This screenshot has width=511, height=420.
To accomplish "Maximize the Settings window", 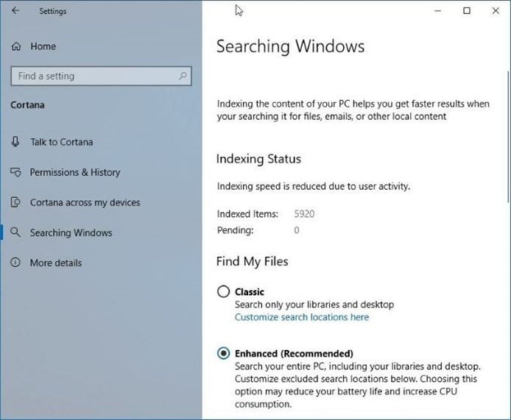I will coord(466,10).
